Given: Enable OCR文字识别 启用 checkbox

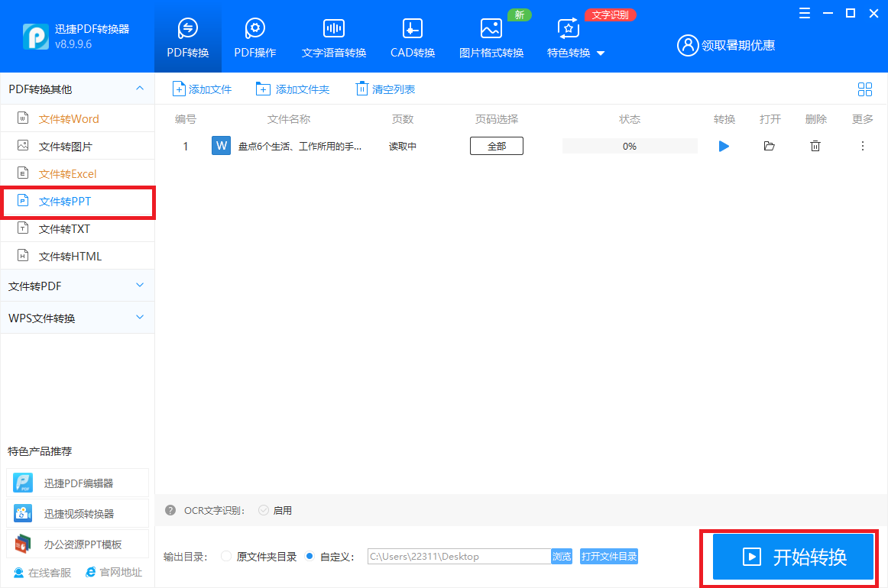Looking at the screenshot, I should 264,510.
